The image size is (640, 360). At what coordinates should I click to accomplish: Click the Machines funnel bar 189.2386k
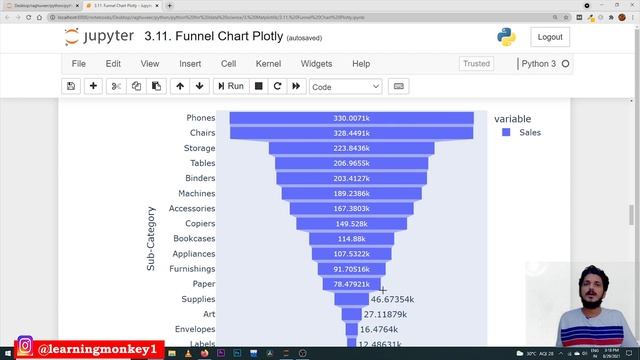tap(351, 193)
